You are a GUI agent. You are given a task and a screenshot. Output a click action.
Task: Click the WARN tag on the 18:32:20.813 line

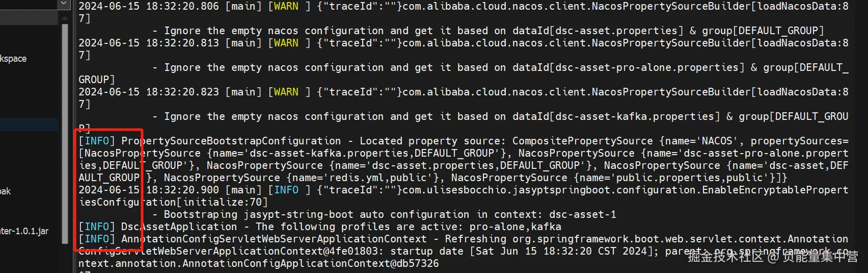[x=286, y=43]
